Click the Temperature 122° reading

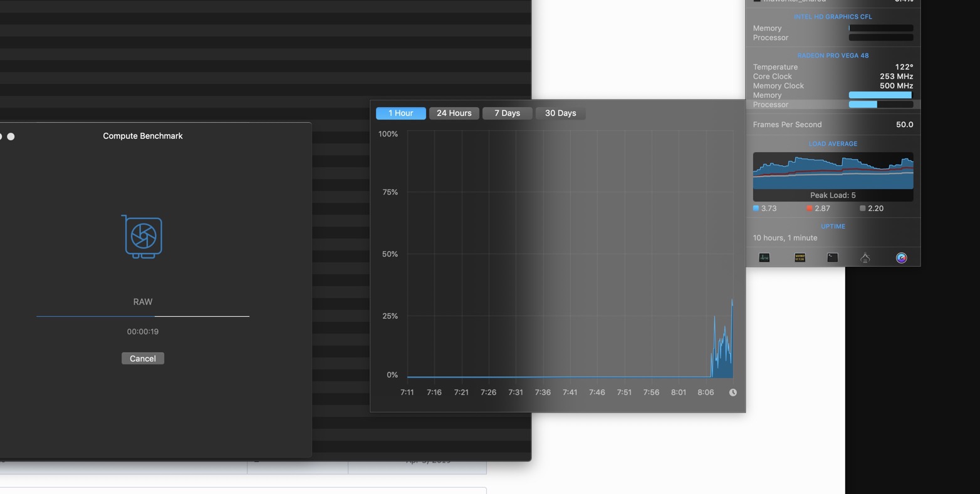[x=904, y=67]
